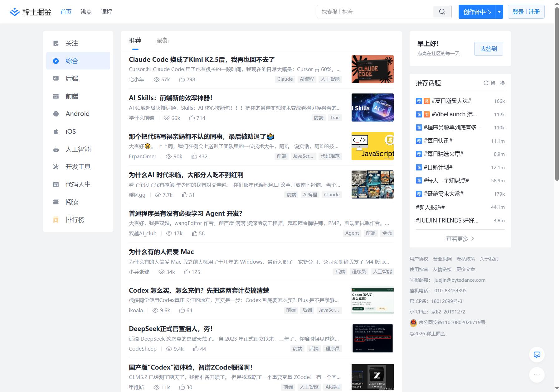Click thumbs-up icon on Claude Code article
The height and width of the screenshot is (392, 560).
182,79
